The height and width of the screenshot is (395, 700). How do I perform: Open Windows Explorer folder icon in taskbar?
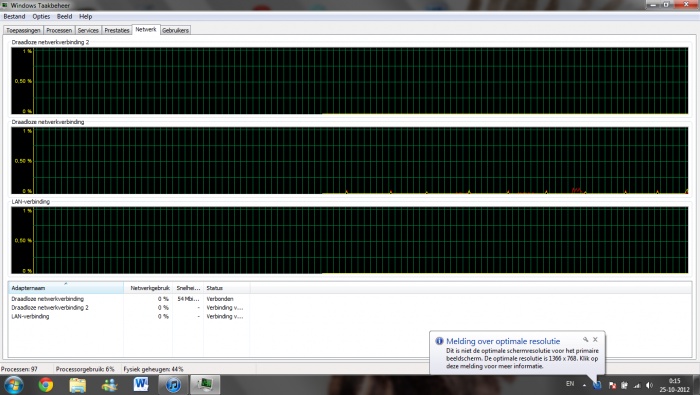(x=78, y=385)
